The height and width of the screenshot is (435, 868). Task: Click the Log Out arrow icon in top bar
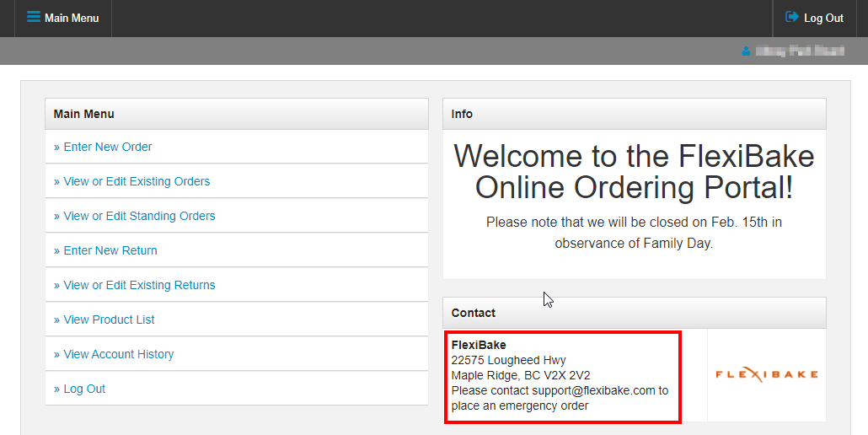click(791, 17)
